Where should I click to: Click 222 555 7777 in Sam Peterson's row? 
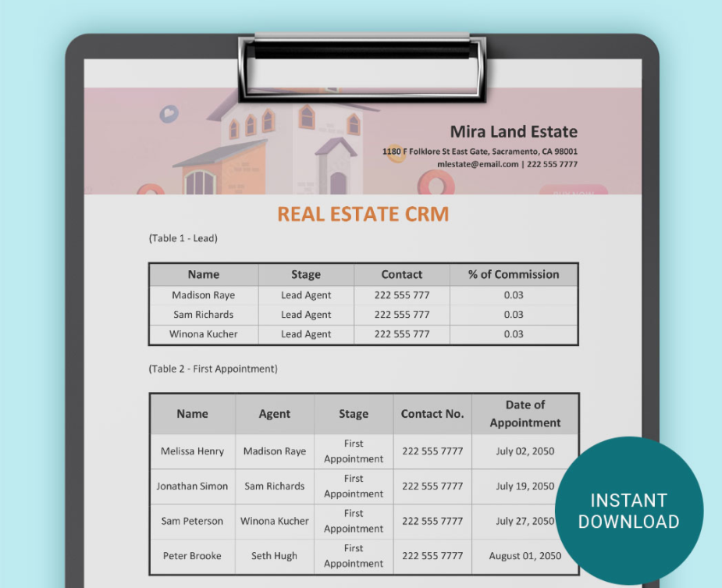[432, 521]
